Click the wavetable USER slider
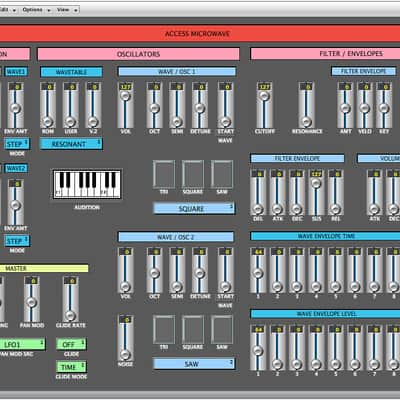 71,105
